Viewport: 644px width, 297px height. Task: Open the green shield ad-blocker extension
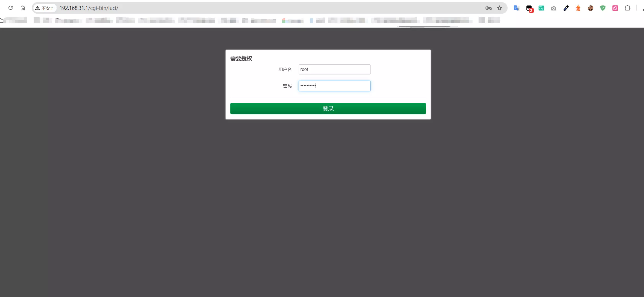[x=603, y=8]
